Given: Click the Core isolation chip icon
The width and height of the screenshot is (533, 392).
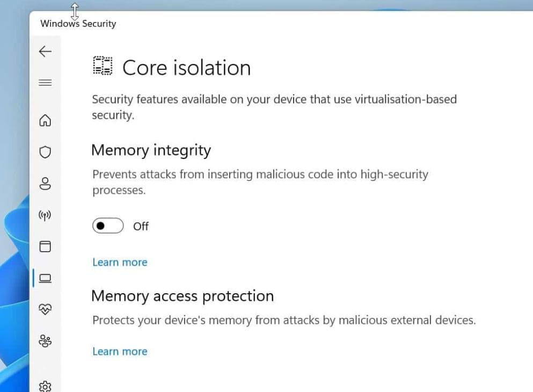Looking at the screenshot, I should point(103,66).
